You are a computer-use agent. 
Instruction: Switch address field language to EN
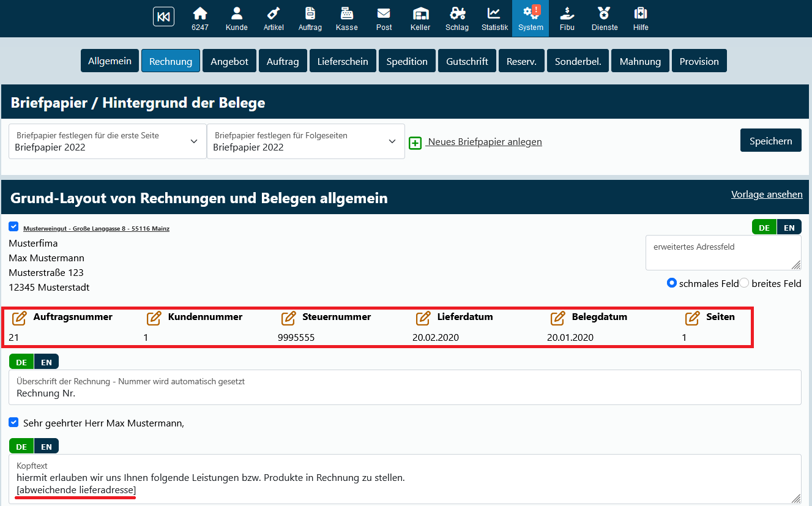[789, 228]
